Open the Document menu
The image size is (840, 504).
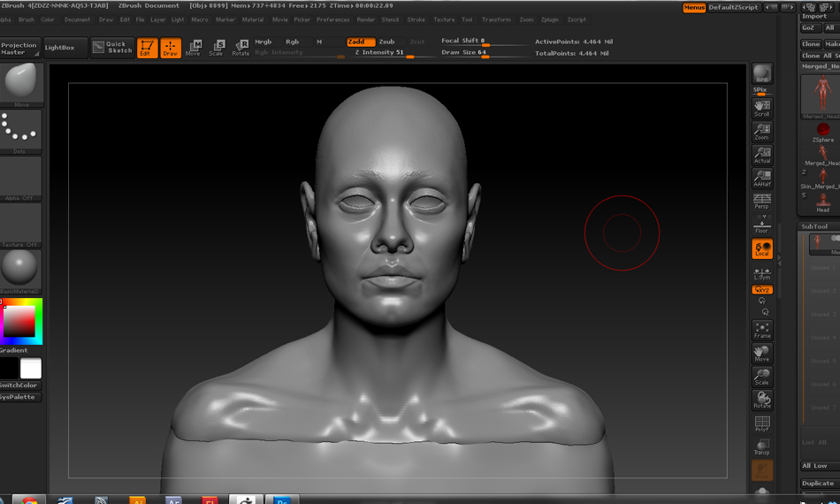pyautogui.click(x=77, y=19)
